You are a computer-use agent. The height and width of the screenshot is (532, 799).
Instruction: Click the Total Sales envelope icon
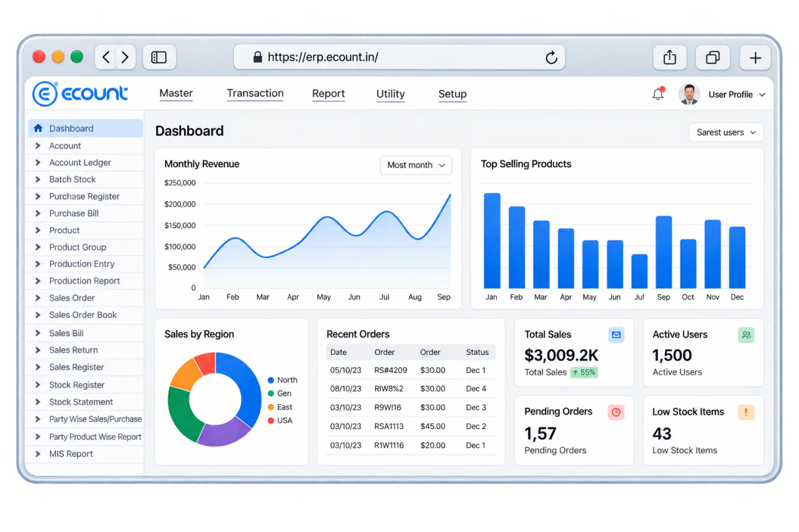616,335
